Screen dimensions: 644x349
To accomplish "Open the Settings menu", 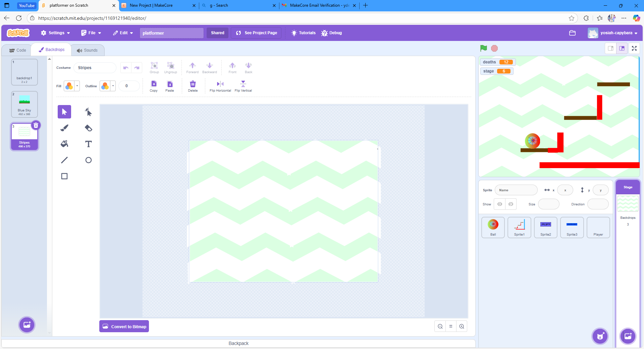I will [55, 33].
